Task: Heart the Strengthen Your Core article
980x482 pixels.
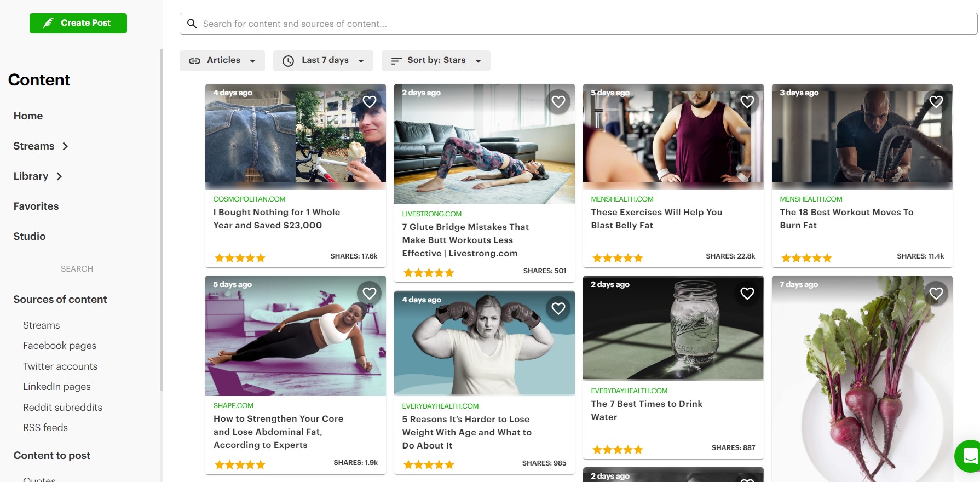Action: tap(370, 293)
